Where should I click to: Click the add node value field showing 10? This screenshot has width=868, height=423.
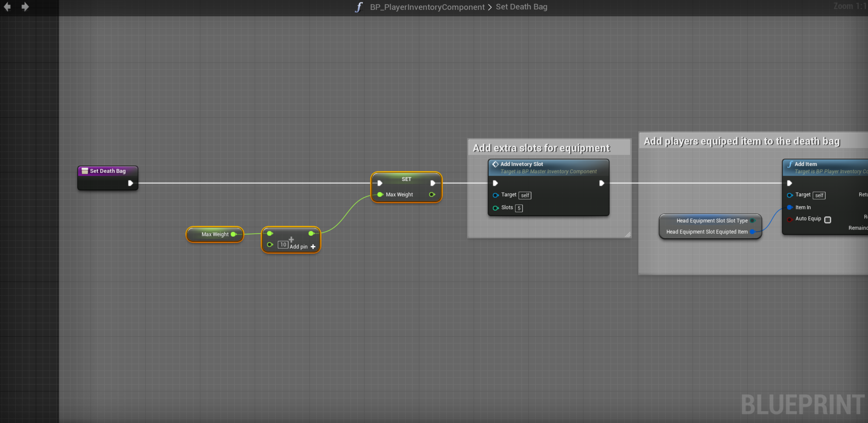(x=283, y=245)
